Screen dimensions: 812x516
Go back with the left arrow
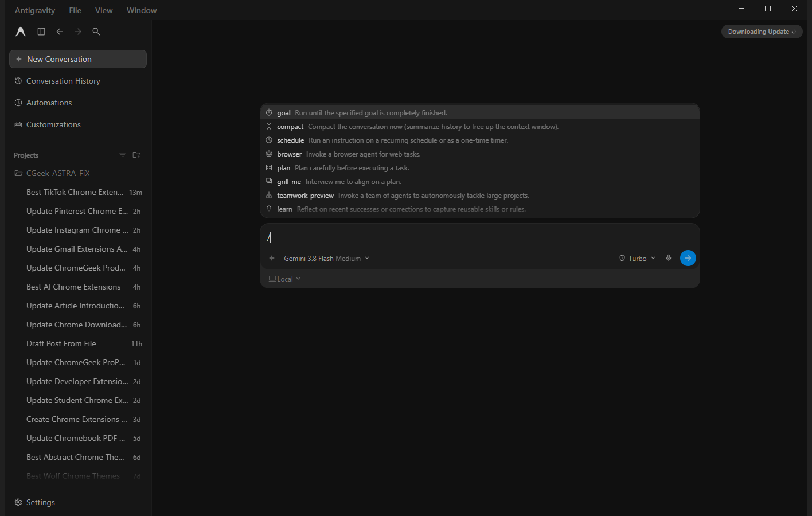60,32
